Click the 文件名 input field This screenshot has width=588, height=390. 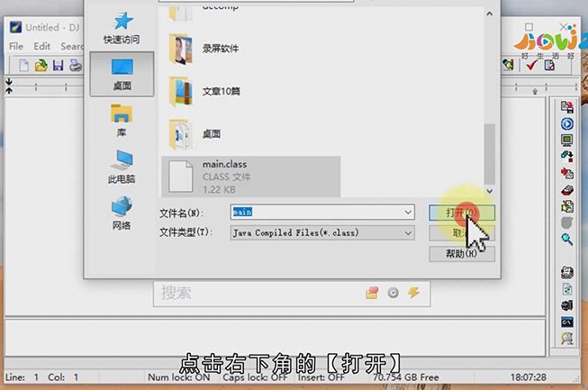click(322, 213)
